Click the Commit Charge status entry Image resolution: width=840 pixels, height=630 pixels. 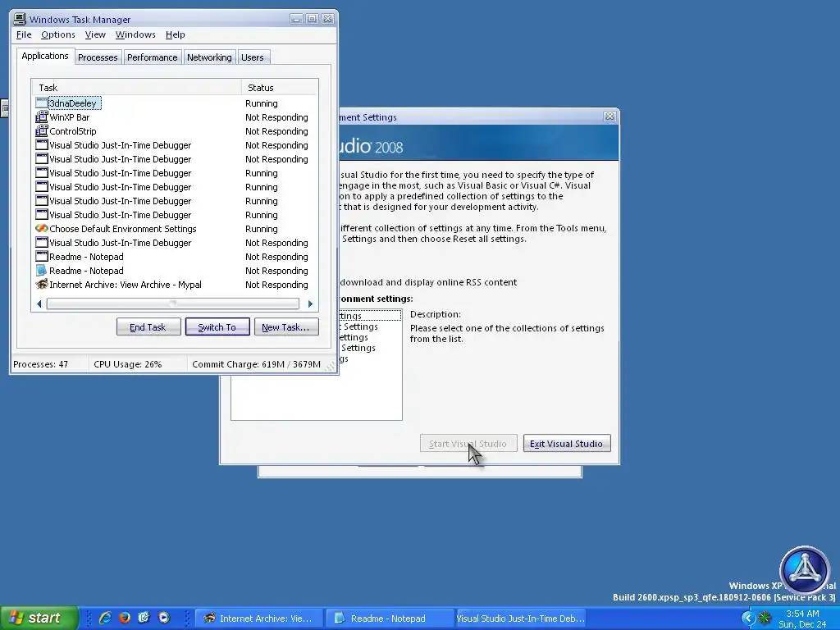[256, 363]
